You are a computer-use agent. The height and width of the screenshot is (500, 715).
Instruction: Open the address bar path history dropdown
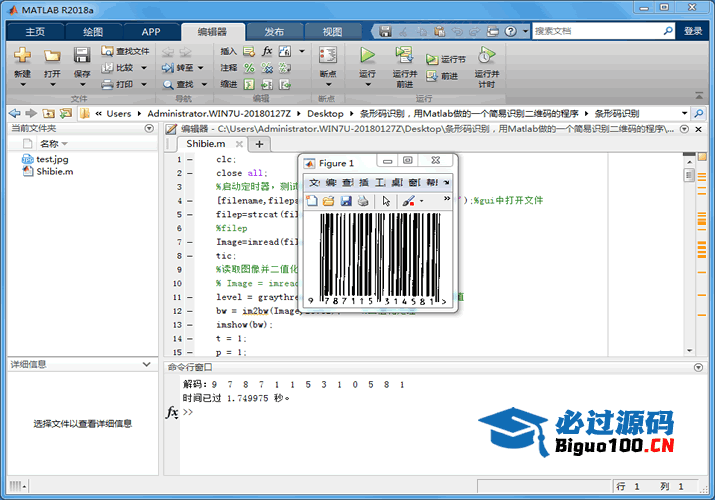(x=684, y=113)
